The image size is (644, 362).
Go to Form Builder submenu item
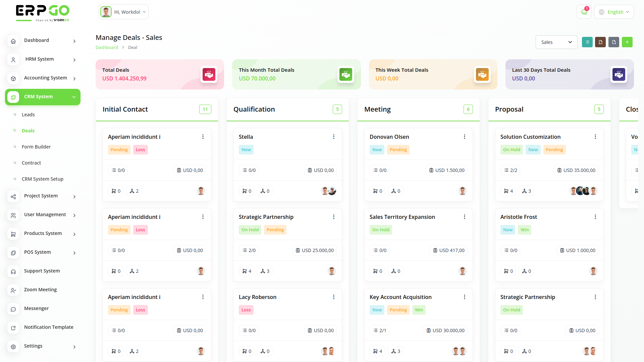36,147
